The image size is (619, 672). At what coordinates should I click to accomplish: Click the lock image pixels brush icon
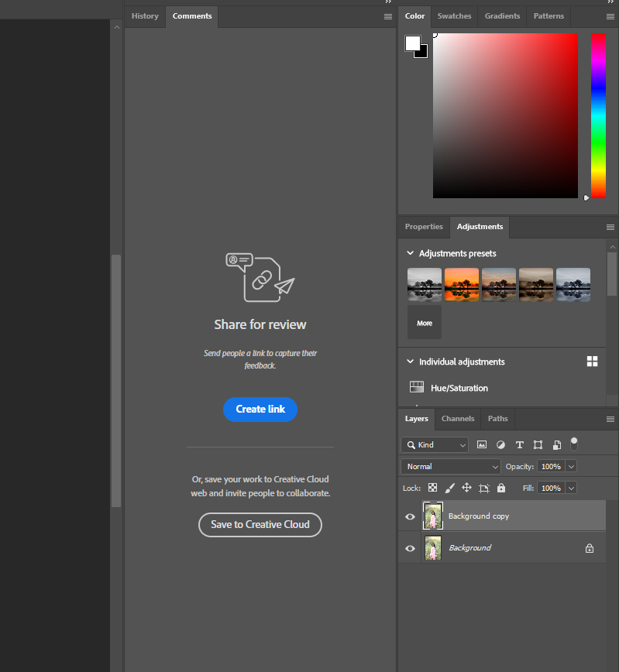[449, 489]
